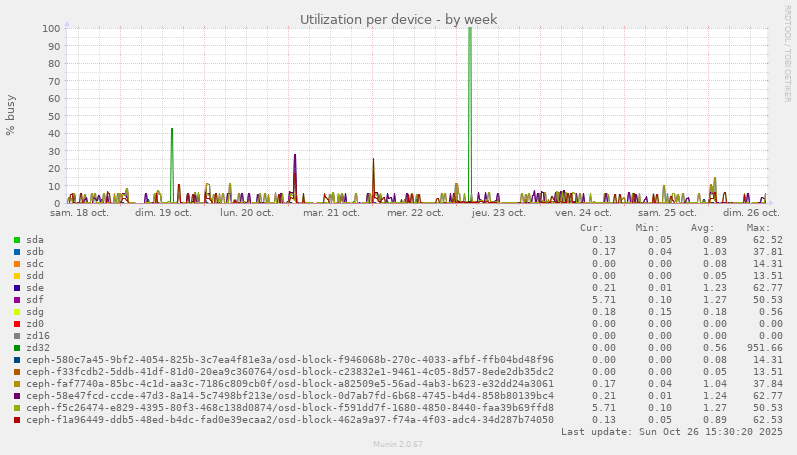Viewport: 797px width, 455px height.
Task: Click the ceph-f1a96449 osd-block legend entry
Action: pos(289,420)
